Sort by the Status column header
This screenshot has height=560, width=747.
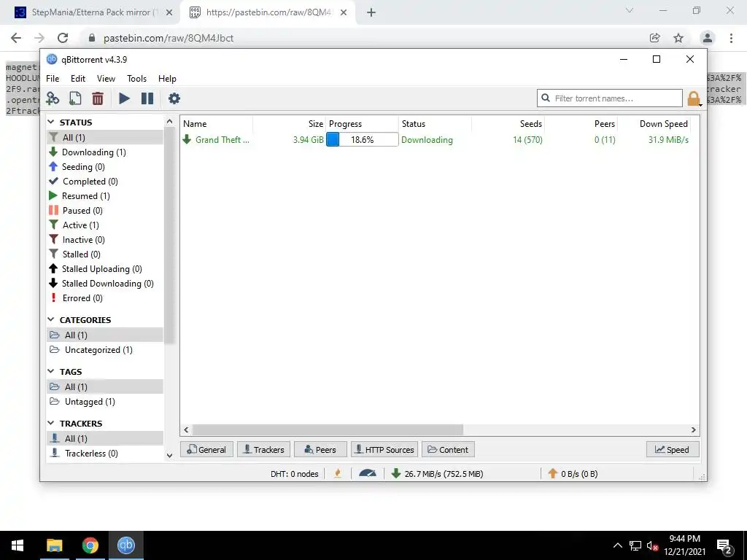pyautogui.click(x=435, y=124)
